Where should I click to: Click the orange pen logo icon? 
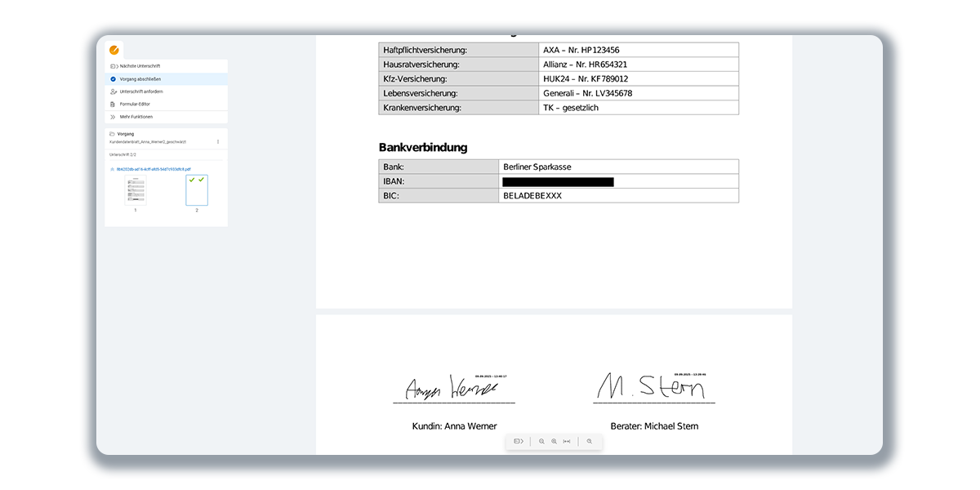(x=114, y=50)
